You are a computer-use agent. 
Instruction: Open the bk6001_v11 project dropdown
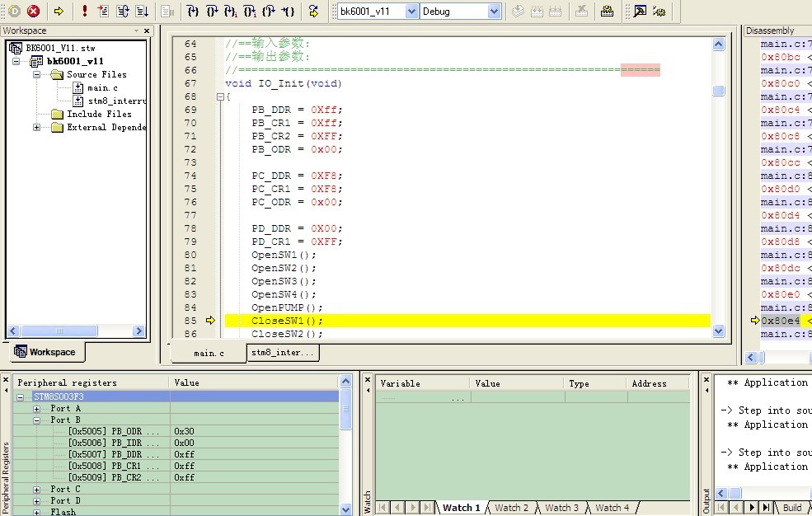[411, 12]
